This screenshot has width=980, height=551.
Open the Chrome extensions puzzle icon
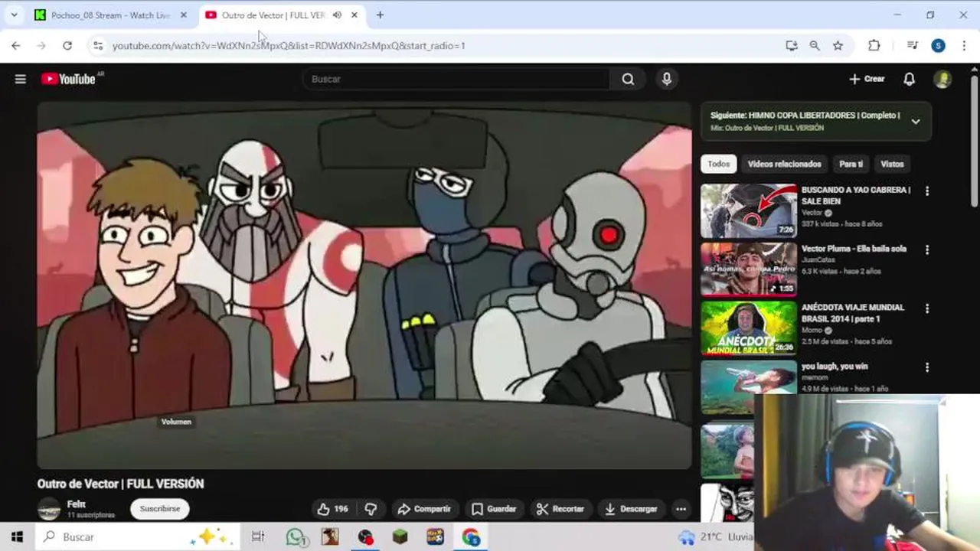click(874, 46)
